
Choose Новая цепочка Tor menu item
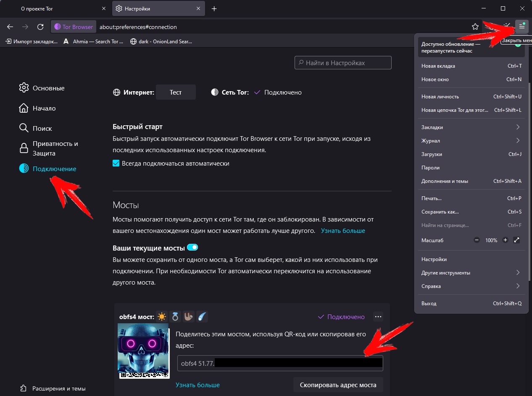coord(471,110)
